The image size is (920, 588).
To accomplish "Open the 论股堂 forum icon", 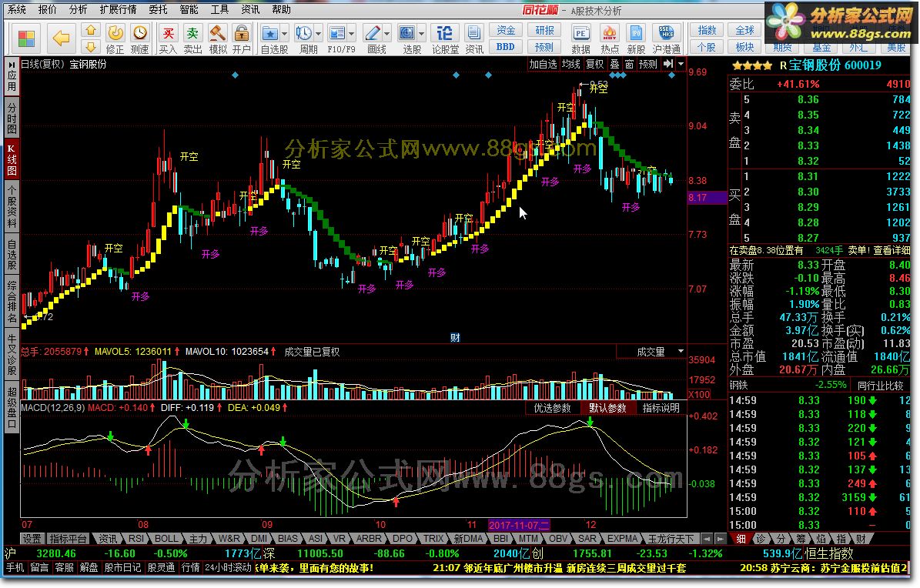I will [x=445, y=33].
